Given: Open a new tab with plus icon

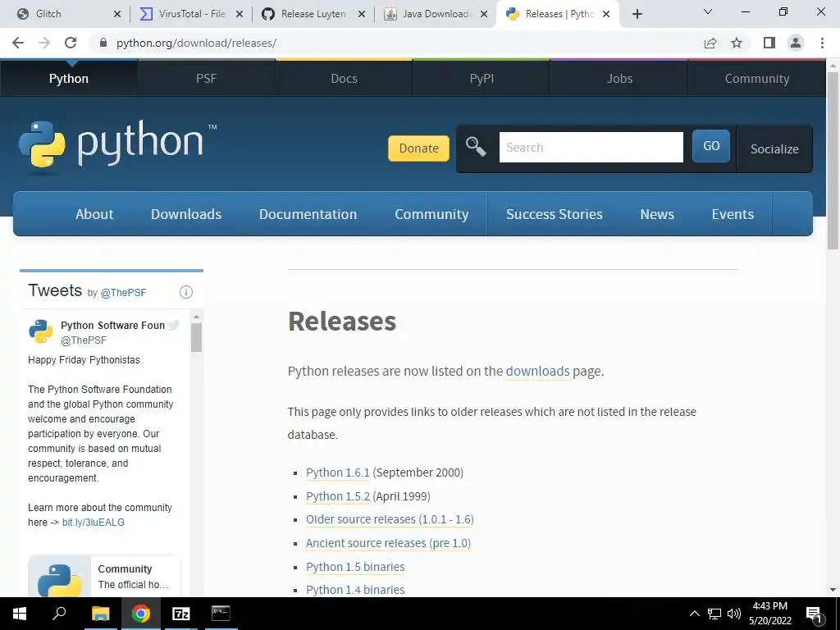Looking at the screenshot, I should pos(637,15).
